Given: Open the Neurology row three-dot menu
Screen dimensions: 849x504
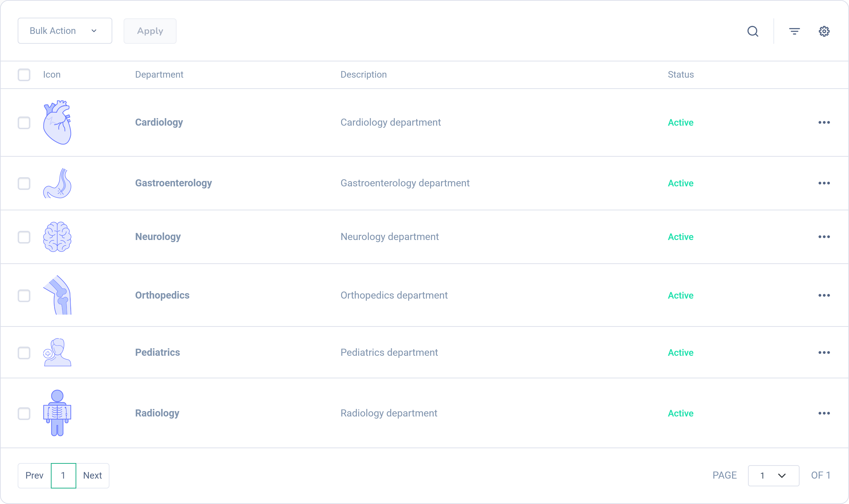Looking at the screenshot, I should click(x=824, y=237).
